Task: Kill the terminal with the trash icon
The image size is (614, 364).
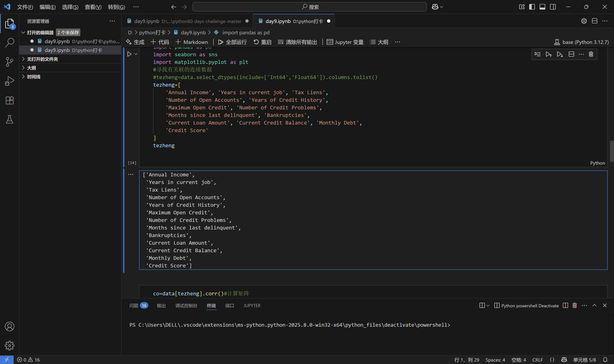Action: [574, 305]
